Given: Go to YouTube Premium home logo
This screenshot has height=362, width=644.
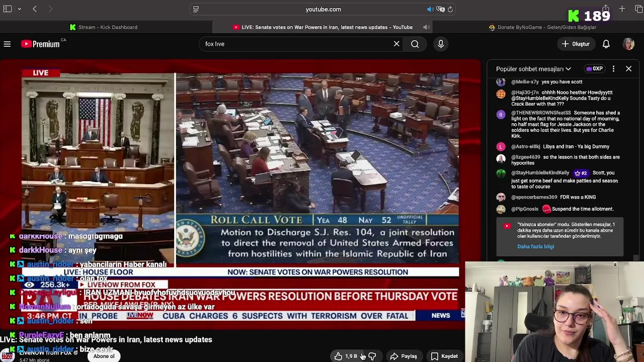Looking at the screenshot, I should pyautogui.click(x=40, y=44).
